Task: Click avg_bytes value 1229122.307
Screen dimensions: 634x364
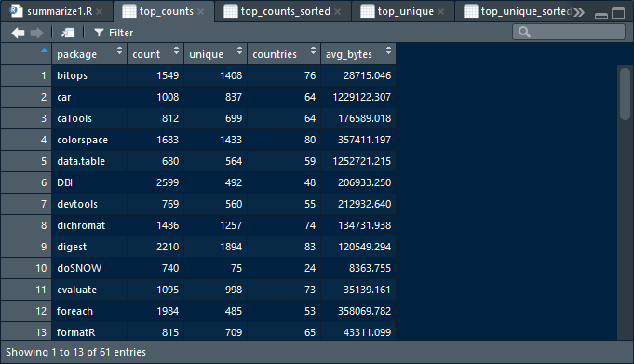Action: pos(361,97)
